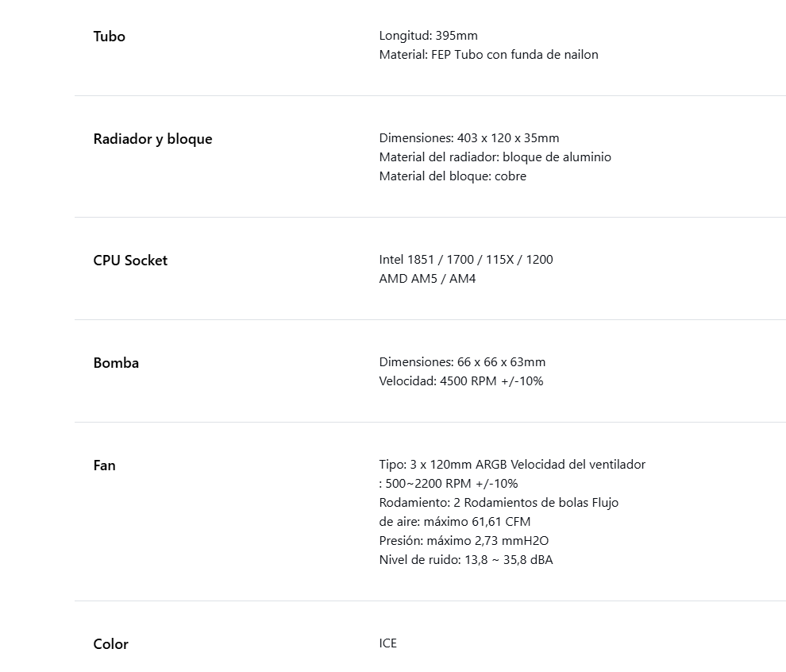This screenshot has width=786, height=672.
Task: Click the Tipo 3 x 120mm ARGB line
Action: pyautogui.click(x=512, y=465)
